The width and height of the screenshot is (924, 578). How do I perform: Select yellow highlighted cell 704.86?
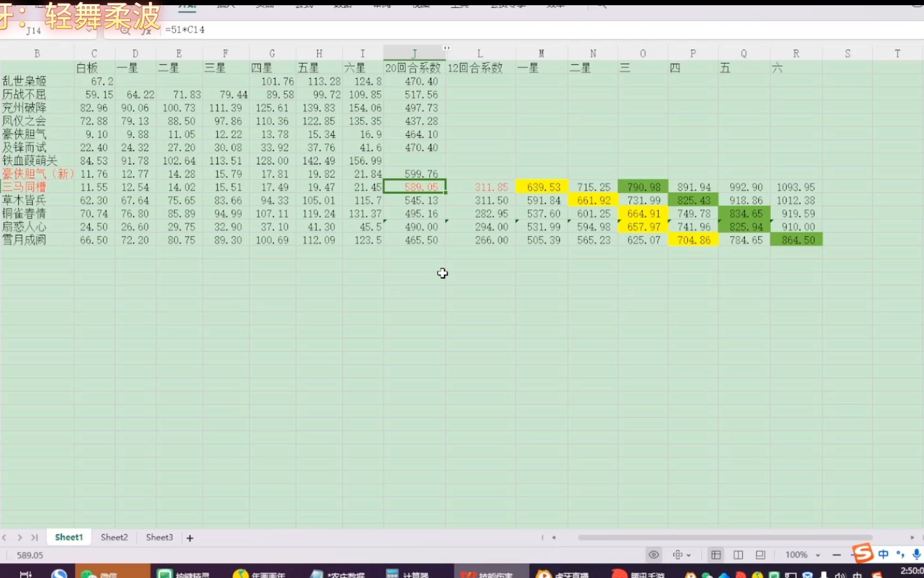click(693, 240)
